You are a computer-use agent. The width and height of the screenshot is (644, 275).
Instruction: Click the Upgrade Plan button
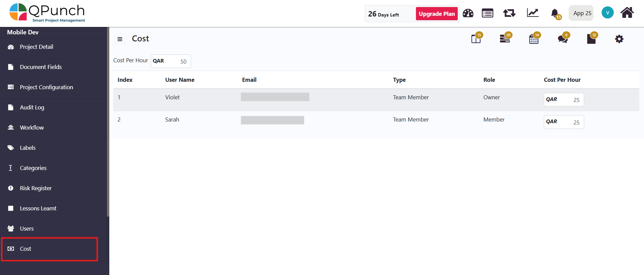coord(437,14)
